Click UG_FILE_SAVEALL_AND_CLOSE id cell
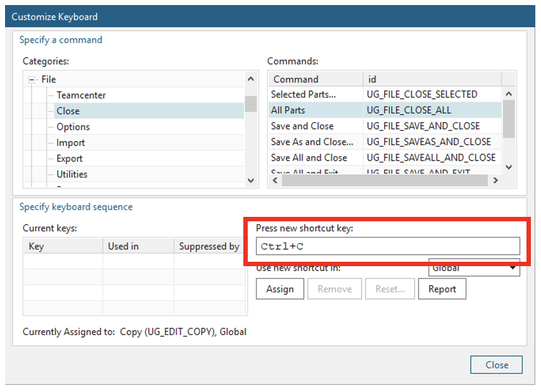The width and height of the screenshot is (541, 392). pyautogui.click(x=431, y=157)
